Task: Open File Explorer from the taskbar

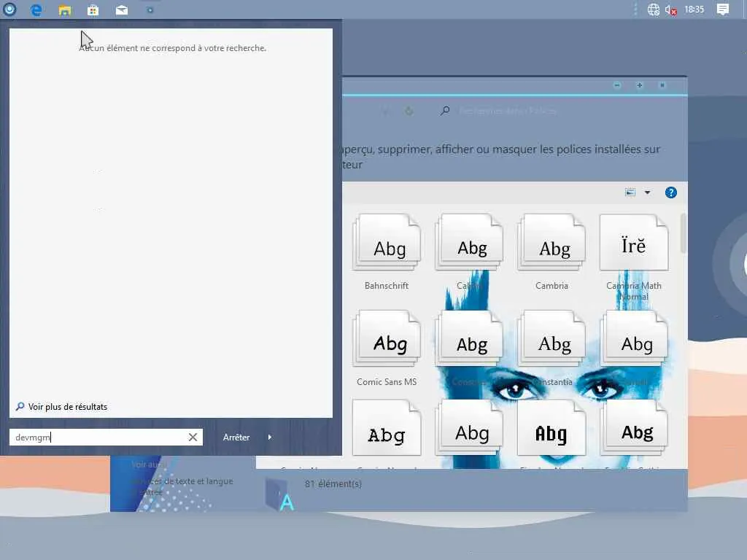Action: (65, 10)
